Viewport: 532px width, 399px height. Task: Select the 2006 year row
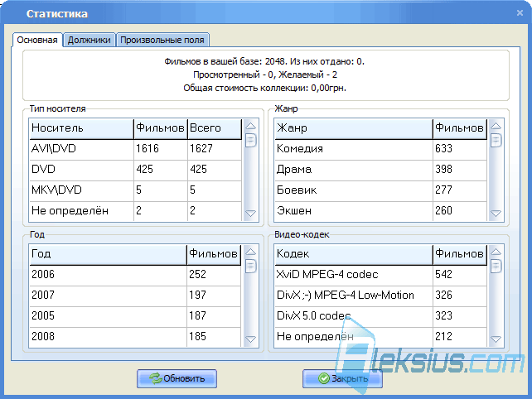point(135,275)
